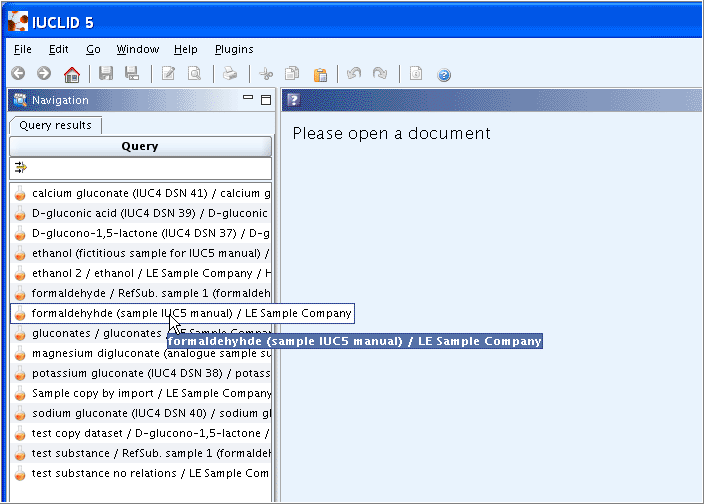Click the Save toolbar icon
The width and height of the screenshot is (704, 504).
(x=106, y=73)
